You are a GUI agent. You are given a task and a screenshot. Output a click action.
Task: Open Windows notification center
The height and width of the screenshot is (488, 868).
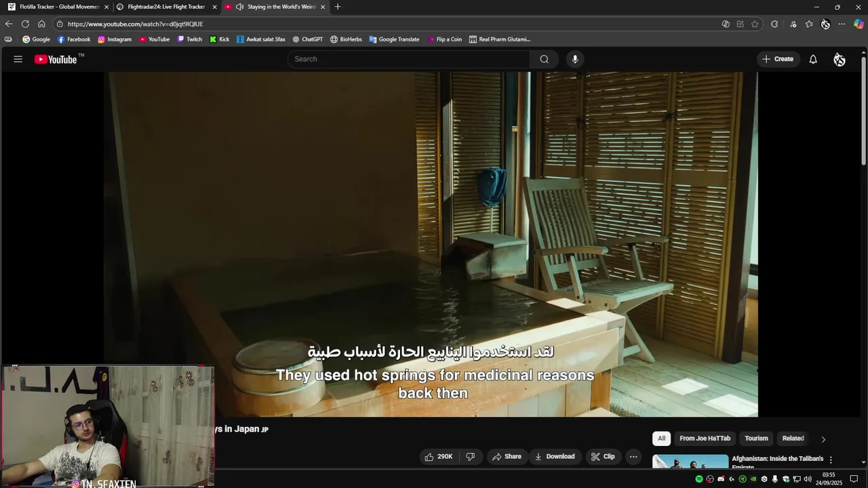click(854, 479)
